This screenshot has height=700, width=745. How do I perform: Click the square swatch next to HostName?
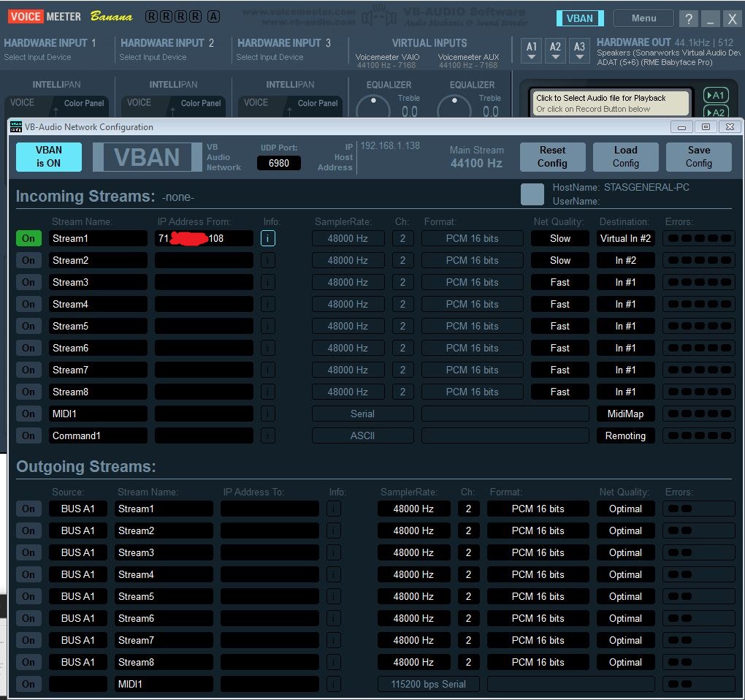[532, 194]
